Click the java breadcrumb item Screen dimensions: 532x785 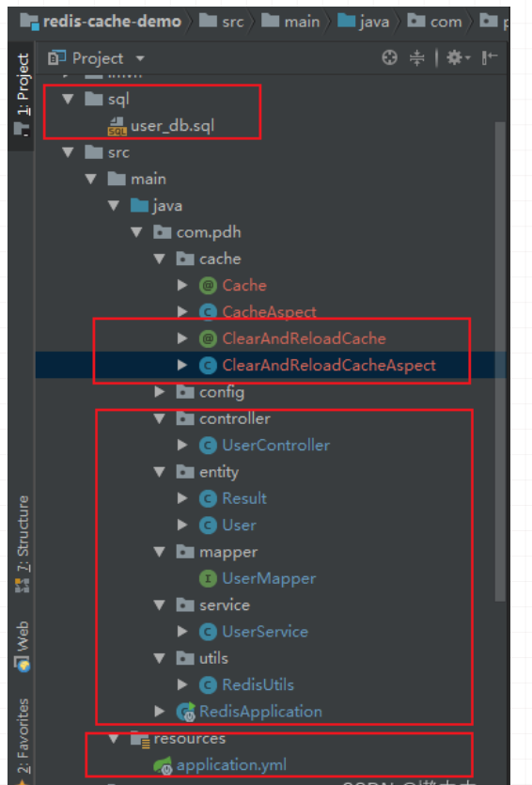pyautogui.click(x=364, y=22)
